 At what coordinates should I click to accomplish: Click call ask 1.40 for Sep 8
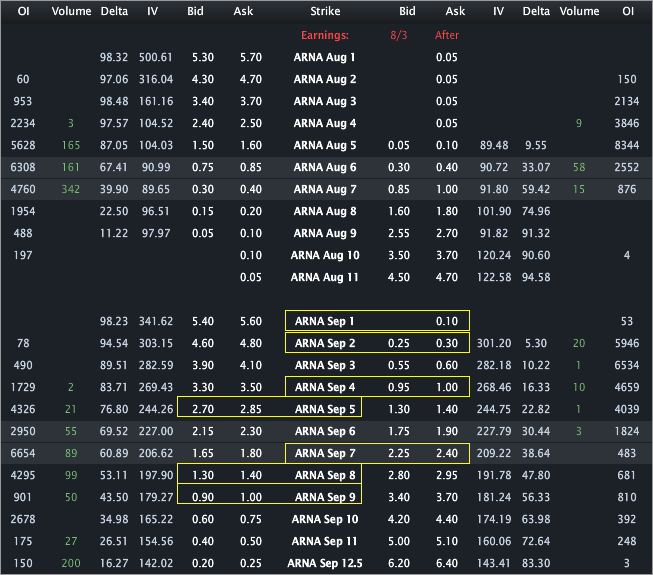251,475
